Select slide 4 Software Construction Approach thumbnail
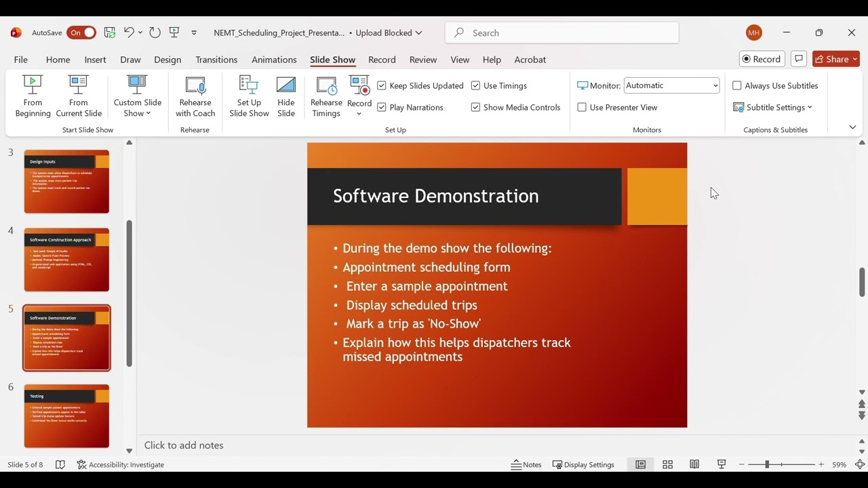868x488 pixels. pyautogui.click(x=66, y=260)
